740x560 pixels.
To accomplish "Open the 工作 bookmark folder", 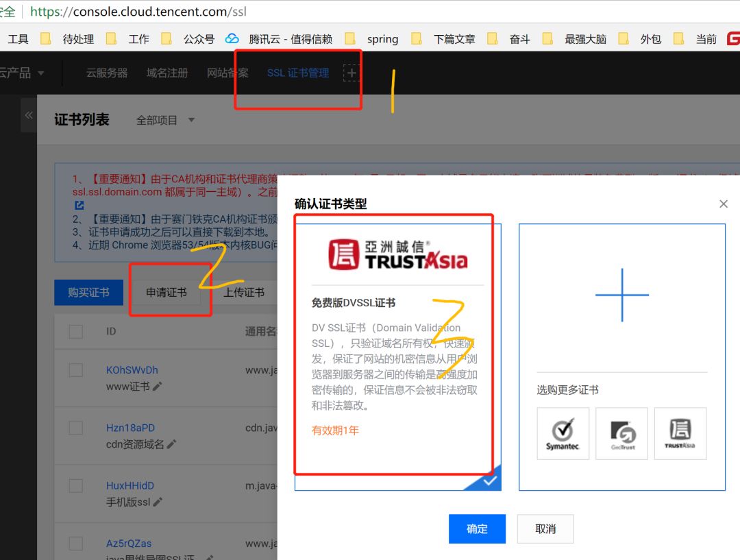I will pos(128,38).
